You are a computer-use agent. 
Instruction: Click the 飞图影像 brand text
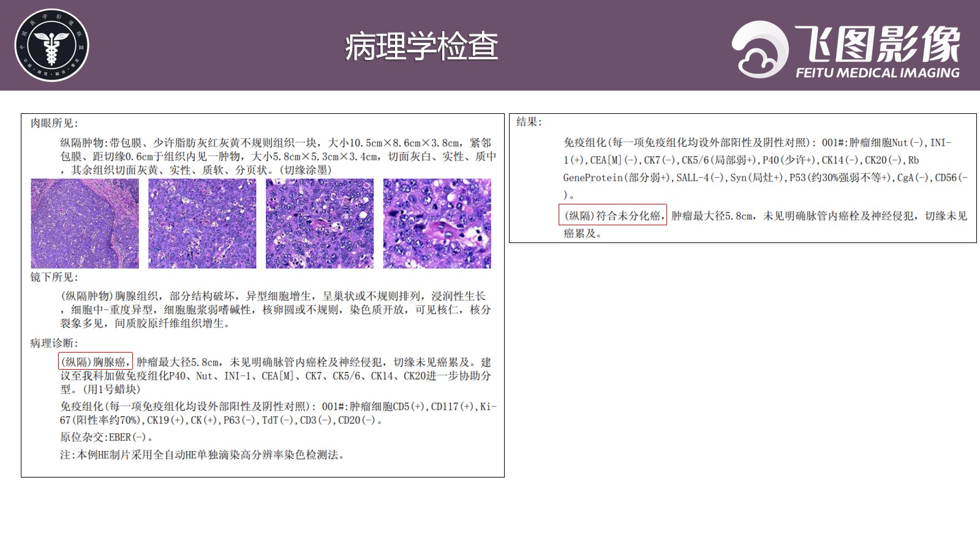click(x=877, y=43)
